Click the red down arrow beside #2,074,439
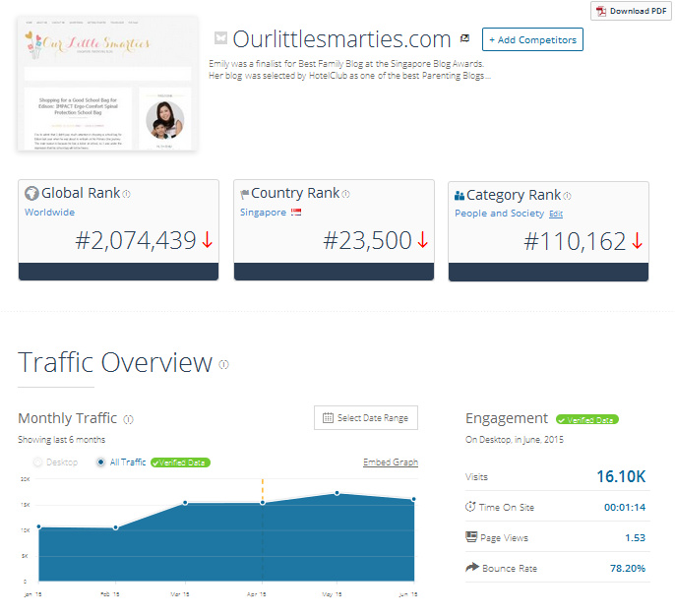675x616 pixels. click(x=208, y=240)
